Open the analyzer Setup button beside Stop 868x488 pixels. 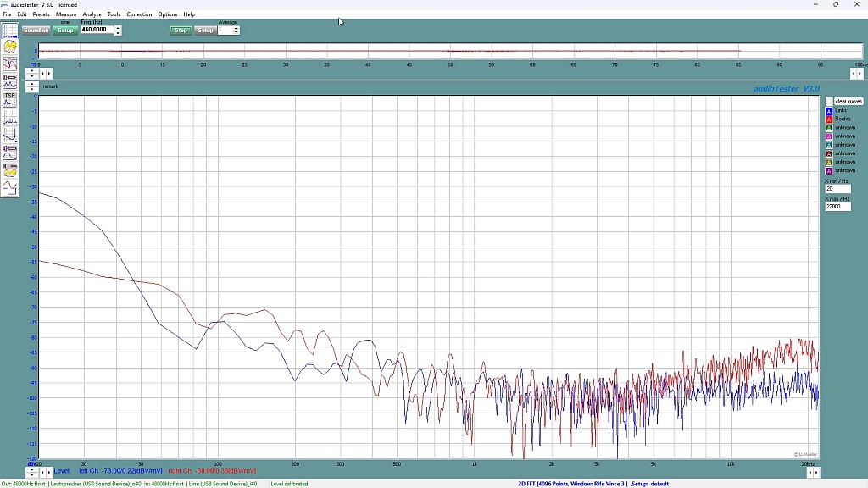205,30
